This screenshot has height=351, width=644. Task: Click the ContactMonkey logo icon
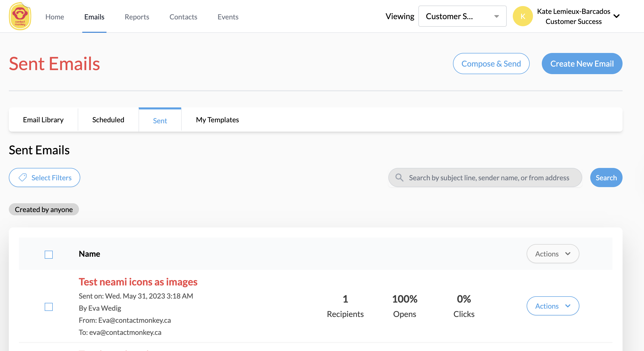click(20, 16)
